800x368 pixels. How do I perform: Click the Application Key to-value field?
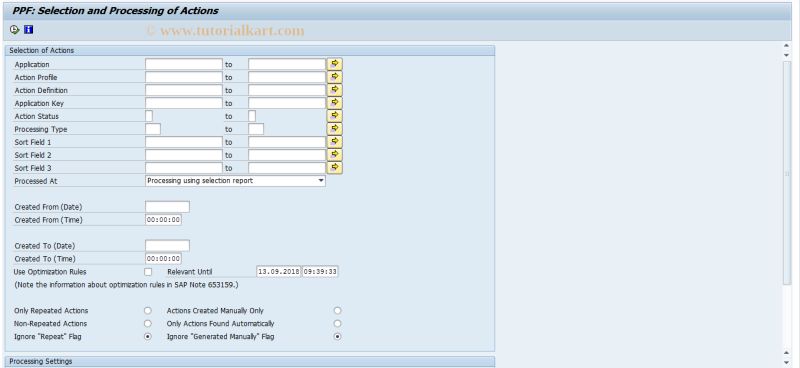click(x=287, y=103)
